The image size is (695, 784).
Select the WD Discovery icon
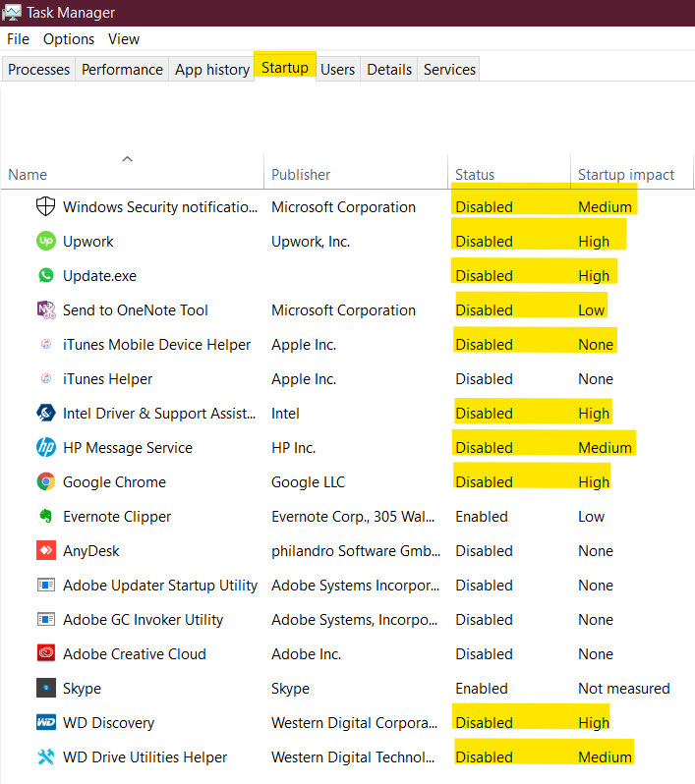46,722
